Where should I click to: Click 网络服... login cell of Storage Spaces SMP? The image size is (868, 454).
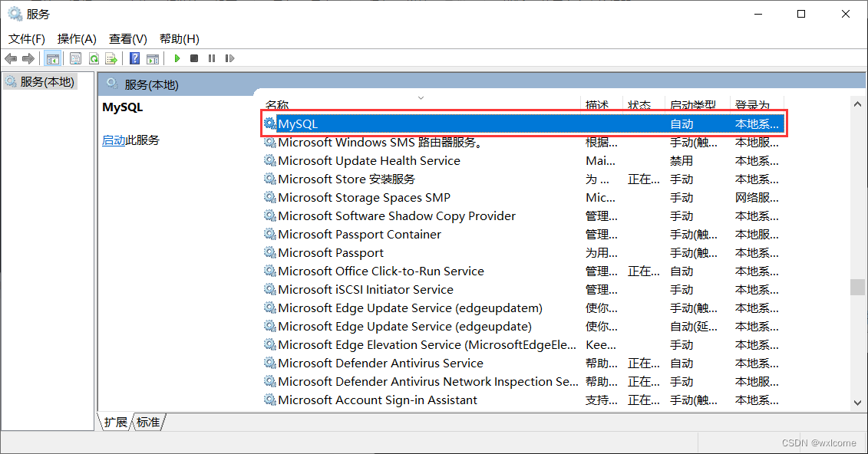coord(757,197)
